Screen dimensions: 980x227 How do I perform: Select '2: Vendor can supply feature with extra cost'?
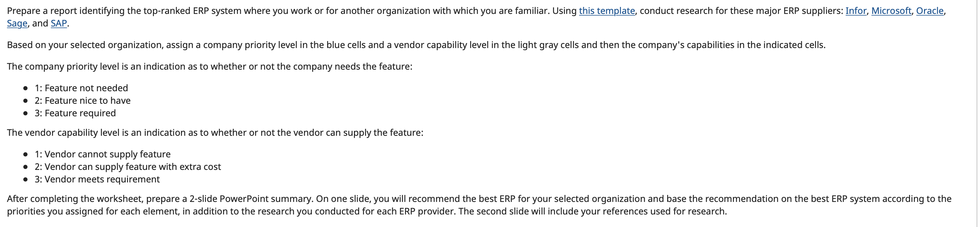point(127,167)
